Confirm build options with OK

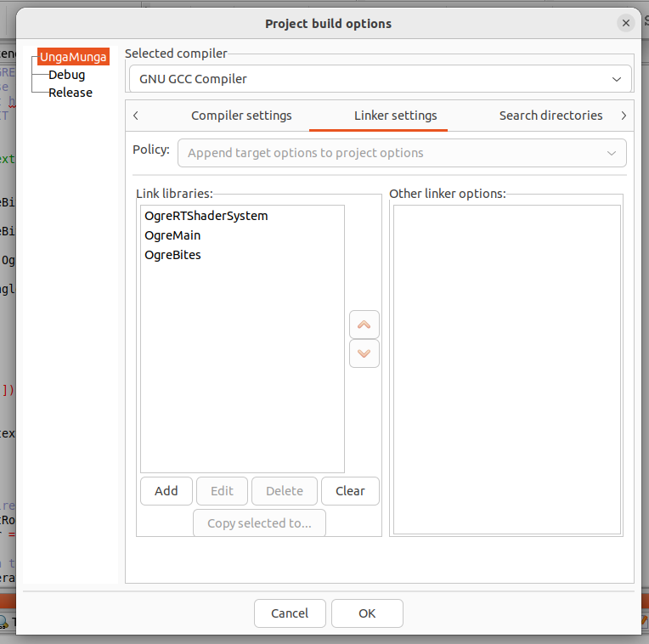(x=367, y=613)
